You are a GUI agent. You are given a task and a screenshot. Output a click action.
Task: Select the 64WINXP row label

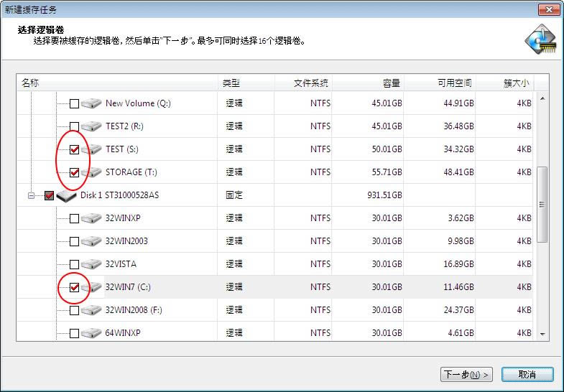click(x=123, y=333)
